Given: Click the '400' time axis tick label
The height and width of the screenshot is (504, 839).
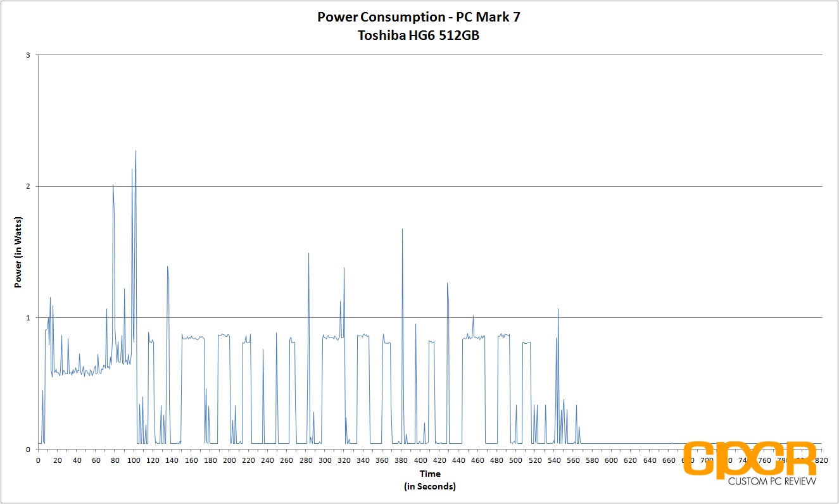Looking at the screenshot, I should click(x=420, y=460).
